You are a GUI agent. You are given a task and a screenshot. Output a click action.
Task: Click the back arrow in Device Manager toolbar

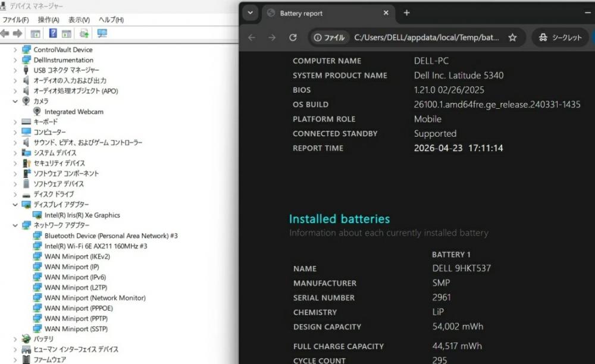coord(5,33)
